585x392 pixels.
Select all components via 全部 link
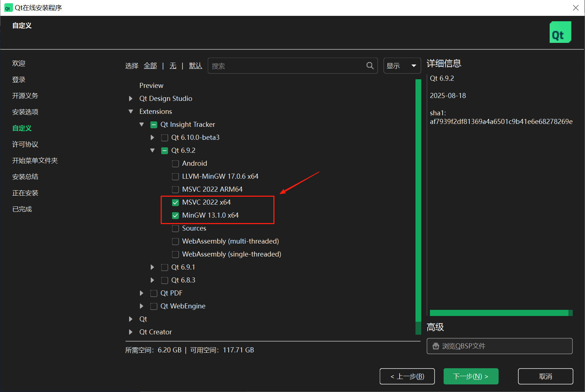click(150, 66)
